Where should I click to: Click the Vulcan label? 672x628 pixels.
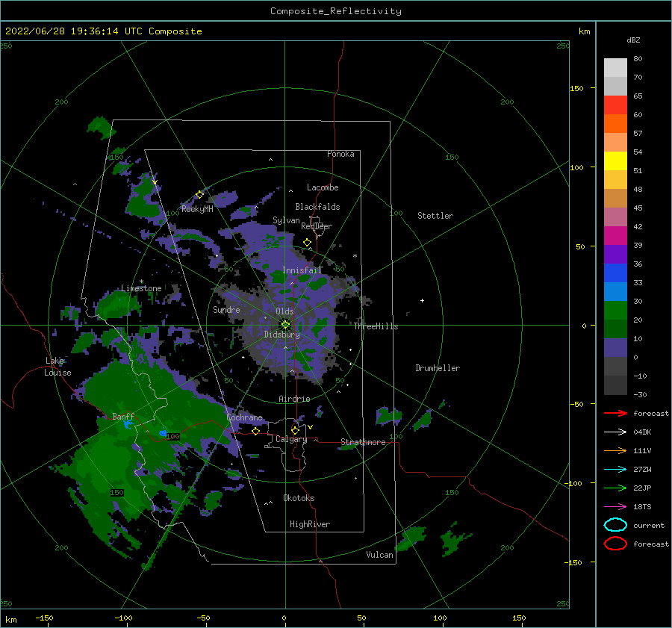379,555
